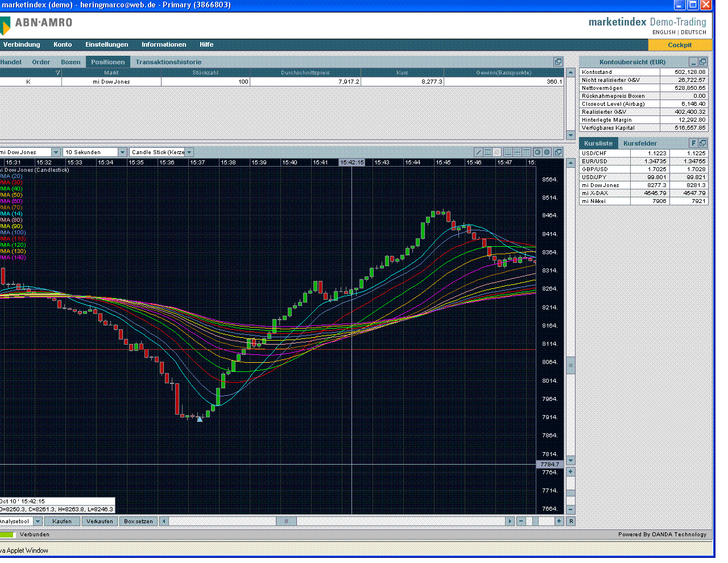Click the R reset button below chart
Viewport: 728px width, 563px height.
[570, 521]
